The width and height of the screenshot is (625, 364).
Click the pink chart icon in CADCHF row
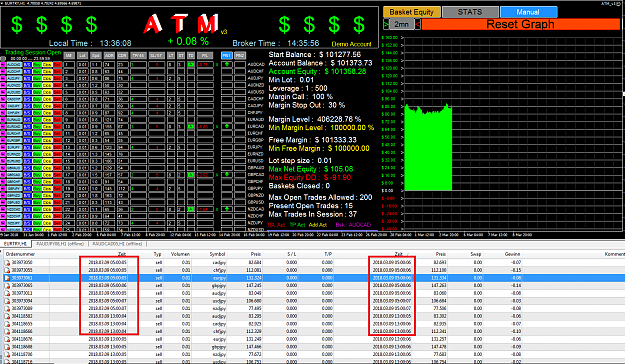[2, 99]
